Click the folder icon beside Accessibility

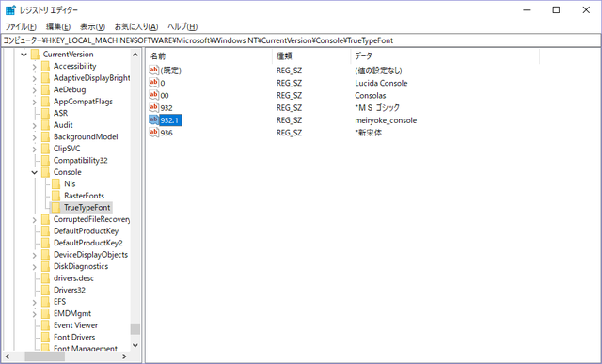coord(45,66)
